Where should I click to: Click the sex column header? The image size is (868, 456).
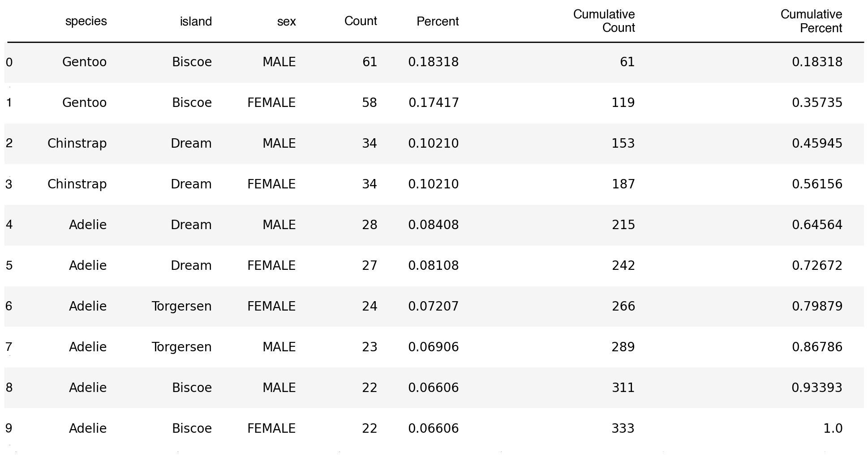pyautogui.click(x=287, y=21)
